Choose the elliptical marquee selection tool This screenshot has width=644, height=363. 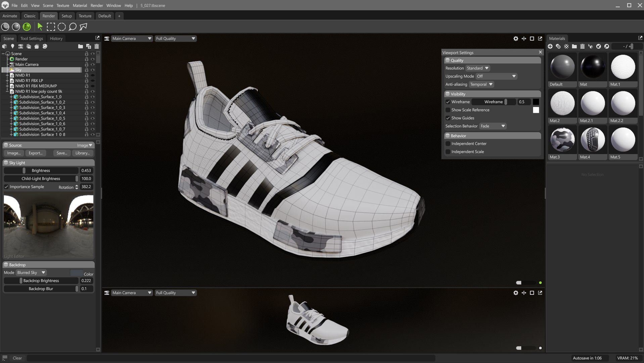point(61,27)
